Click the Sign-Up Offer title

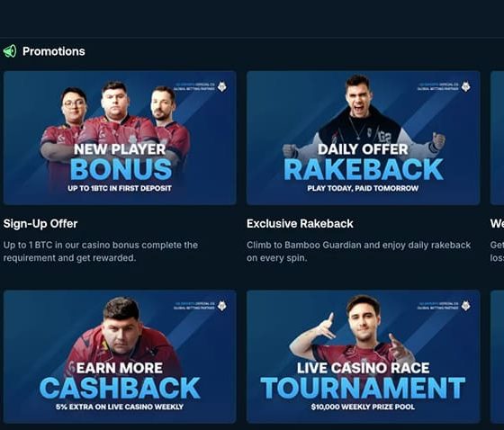[x=40, y=224]
